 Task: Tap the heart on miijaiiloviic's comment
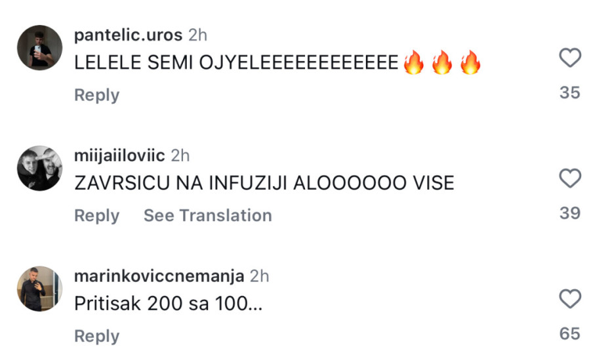[x=570, y=178]
